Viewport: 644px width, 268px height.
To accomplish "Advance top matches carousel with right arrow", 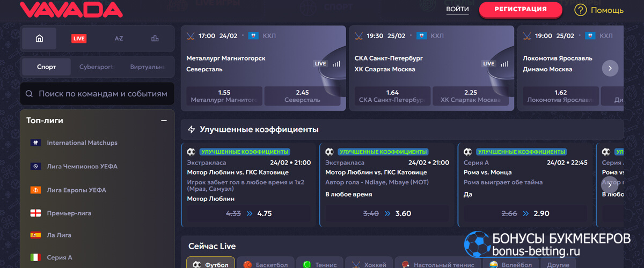I will [x=610, y=68].
